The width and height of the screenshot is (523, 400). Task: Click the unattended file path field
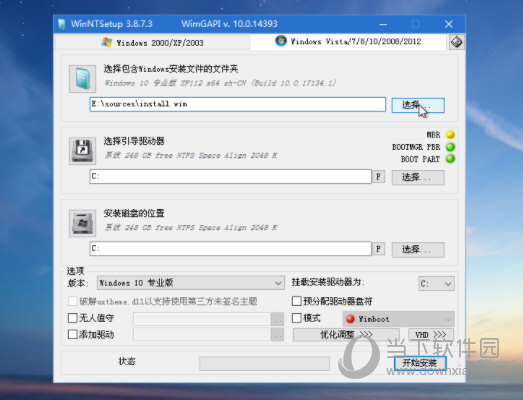pyautogui.click(x=202, y=319)
